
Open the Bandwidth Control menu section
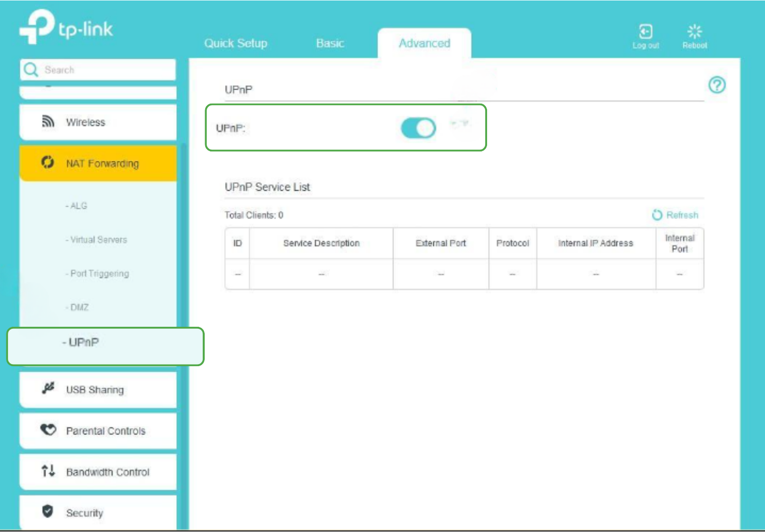[98, 472]
